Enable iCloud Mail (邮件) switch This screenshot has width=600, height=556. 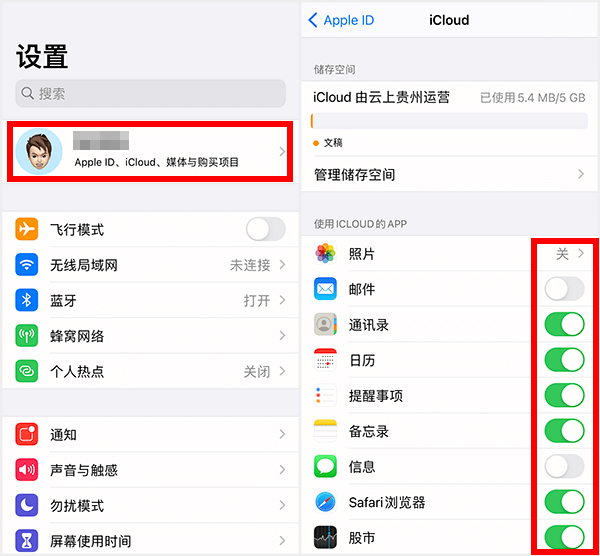[564, 289]
